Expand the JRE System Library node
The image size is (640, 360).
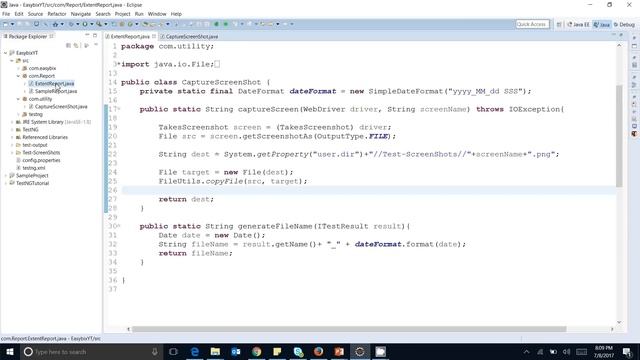point(12,122)
